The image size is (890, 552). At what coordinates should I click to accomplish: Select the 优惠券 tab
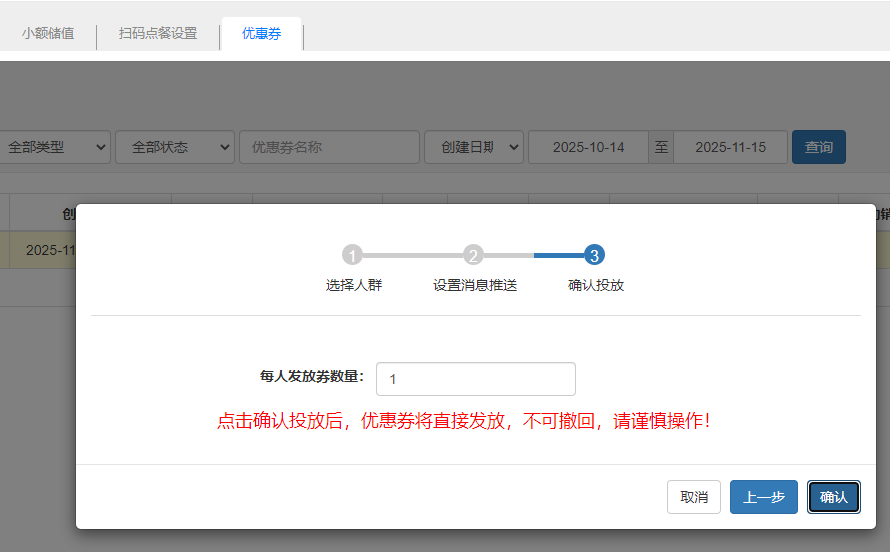261,34
